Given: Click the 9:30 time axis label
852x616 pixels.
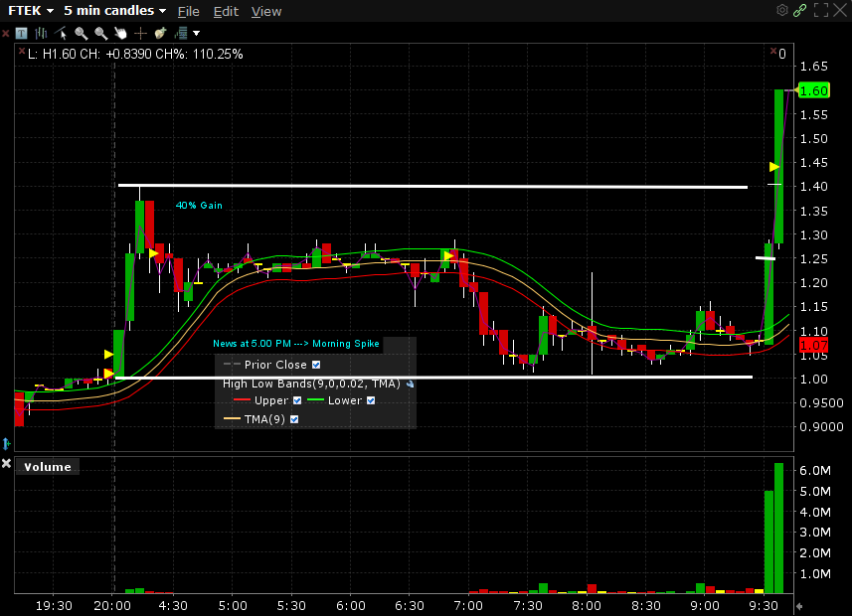Looking at the screenshot, I should 764,606.
